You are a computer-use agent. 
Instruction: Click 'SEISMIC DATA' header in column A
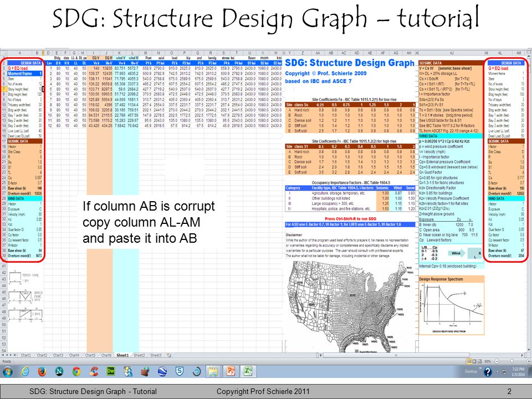[x=24, y=141]
